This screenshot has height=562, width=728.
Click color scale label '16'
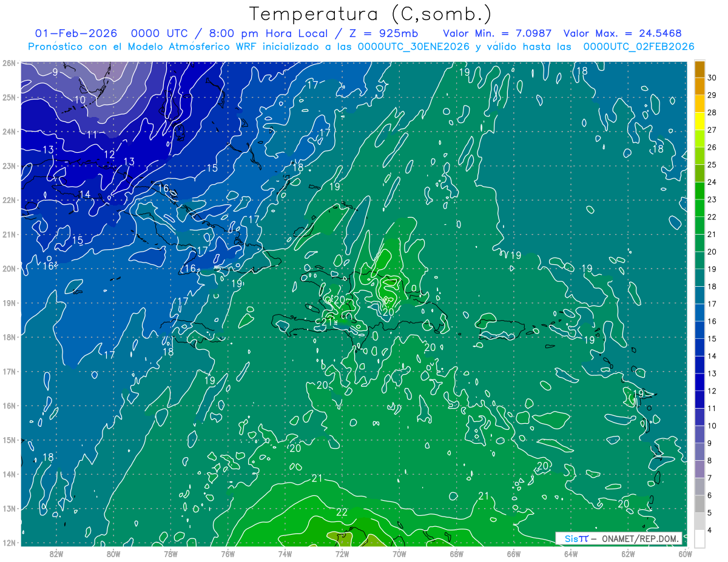[712, 321]
